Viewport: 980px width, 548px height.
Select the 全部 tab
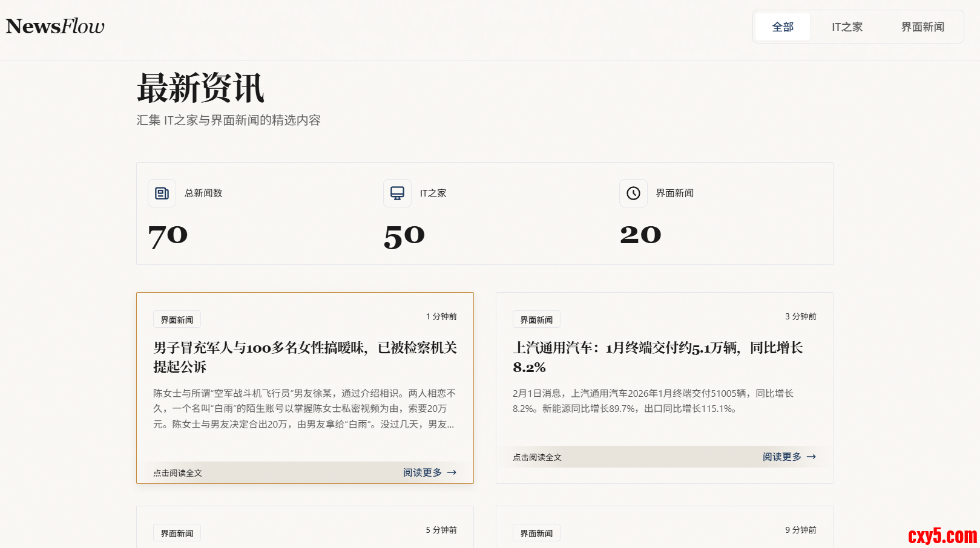coord(782,27)
